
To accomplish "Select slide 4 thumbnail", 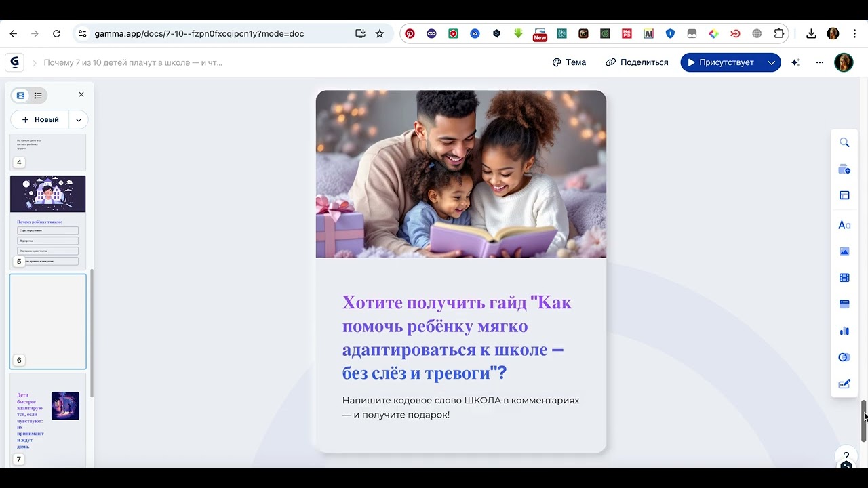I will (x=48, y=152).
